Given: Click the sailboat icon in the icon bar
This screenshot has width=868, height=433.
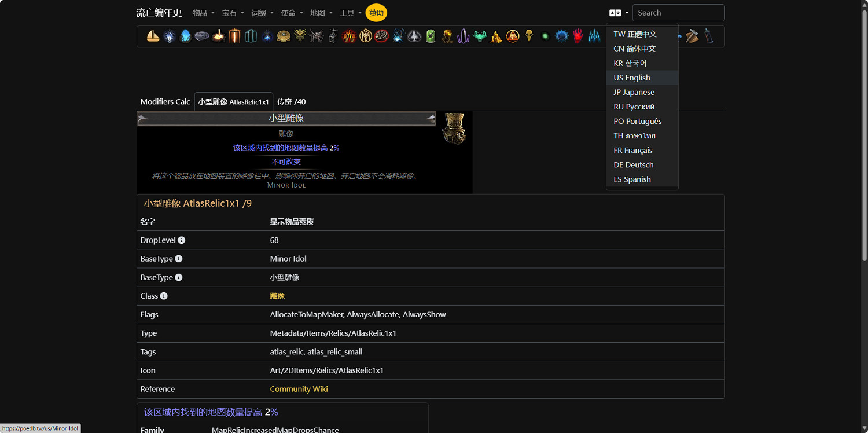Looking at the screenshot, I should tap(153, 36).
